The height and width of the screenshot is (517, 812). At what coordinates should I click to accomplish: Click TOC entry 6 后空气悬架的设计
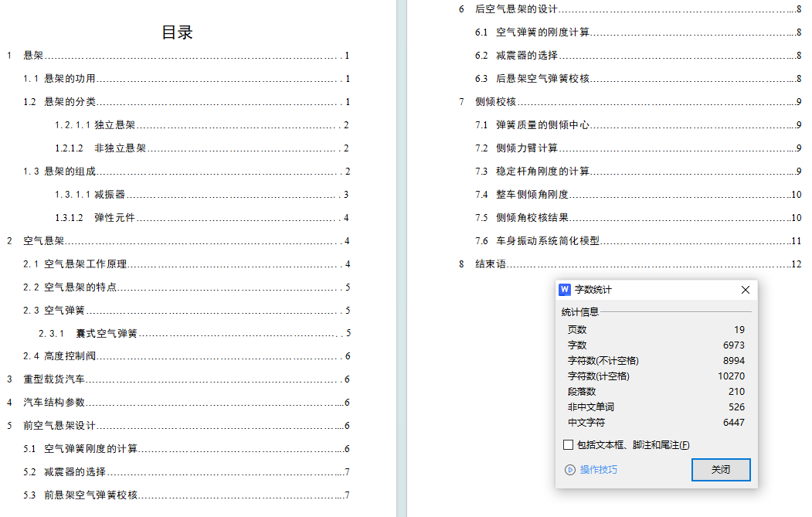point(630,9)
